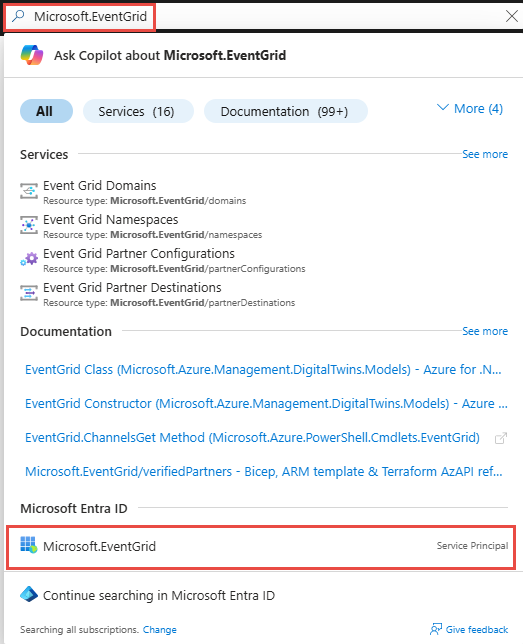Click external link icon beside ChannelsGet Method
The height and width of the screenshot is (644, 523).
click(500, 438)
